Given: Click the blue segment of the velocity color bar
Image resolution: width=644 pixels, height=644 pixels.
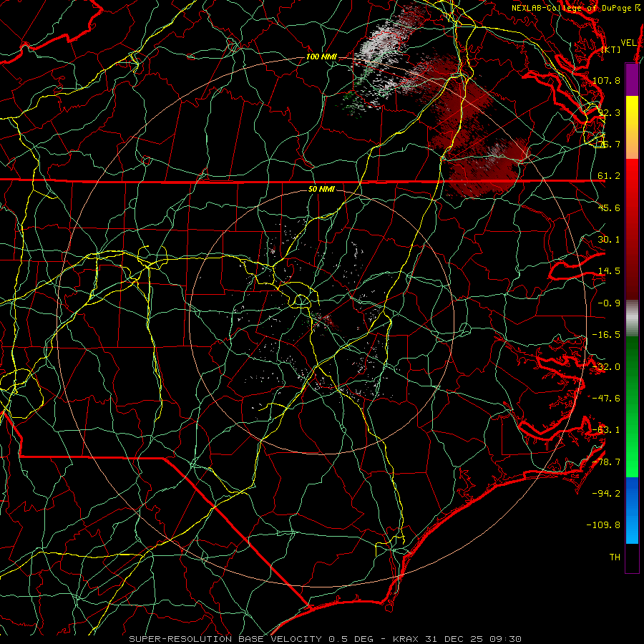Looking at the screenshot, I should click(x=632, y=510).
